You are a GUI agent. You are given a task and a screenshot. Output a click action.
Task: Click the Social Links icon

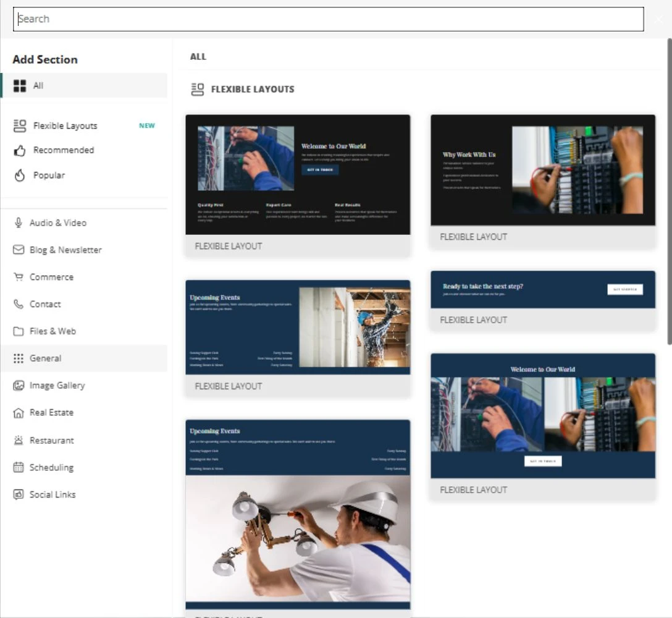pos(19,494)
